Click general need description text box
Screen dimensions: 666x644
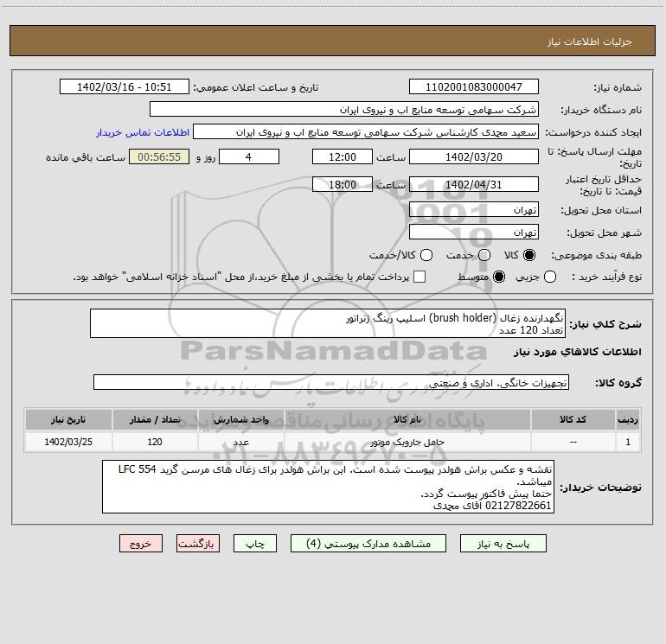(328, 323)
